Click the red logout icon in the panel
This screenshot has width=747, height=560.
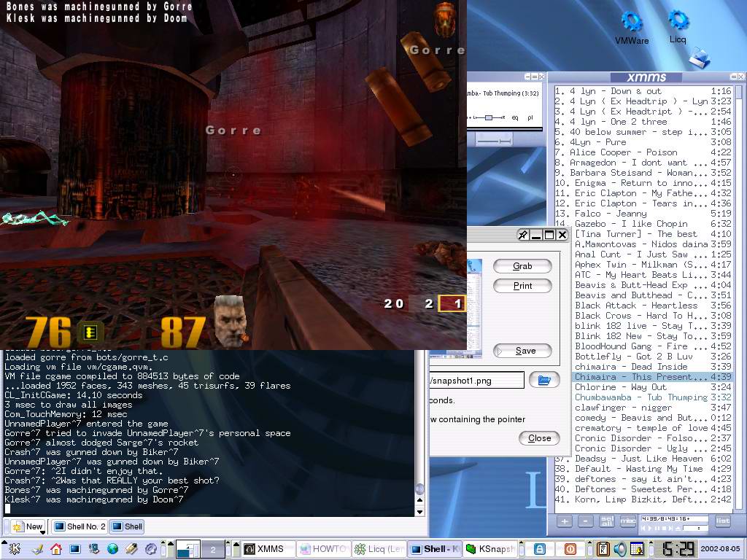570,549
